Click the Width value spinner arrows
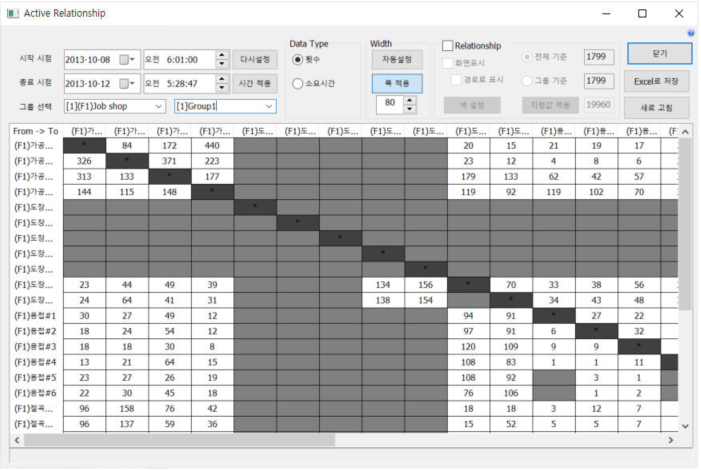This screenshot has width=701, height=470. coord(410,105)
